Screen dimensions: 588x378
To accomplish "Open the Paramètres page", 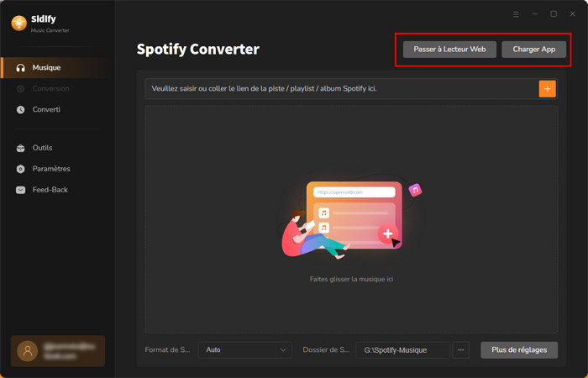I will tap(50, 169).
